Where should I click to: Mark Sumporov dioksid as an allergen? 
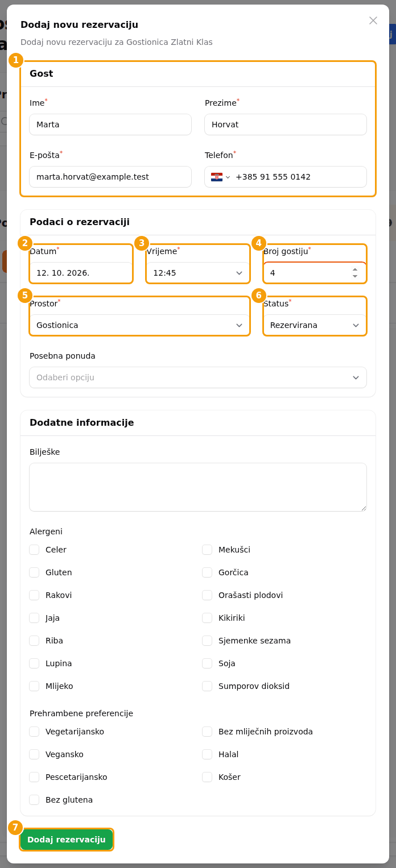(x=207, y=686)
